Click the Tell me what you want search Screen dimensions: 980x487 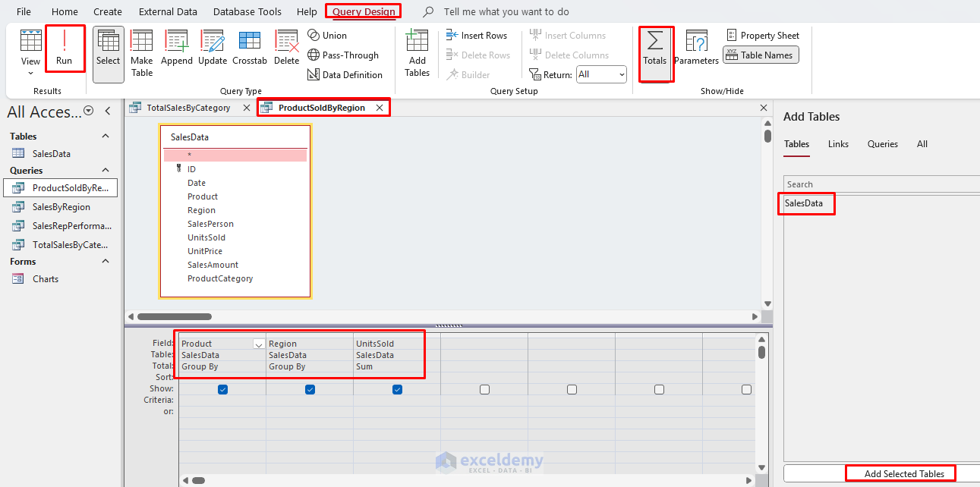[x=506, y=11]
